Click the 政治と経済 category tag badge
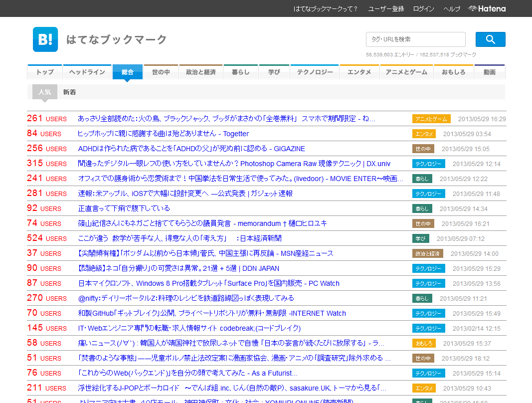 pyautogui.click(x=428, y=253)
